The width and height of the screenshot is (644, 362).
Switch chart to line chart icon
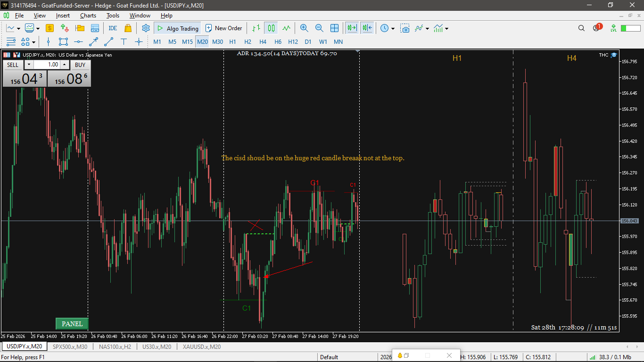pos(286,28)
